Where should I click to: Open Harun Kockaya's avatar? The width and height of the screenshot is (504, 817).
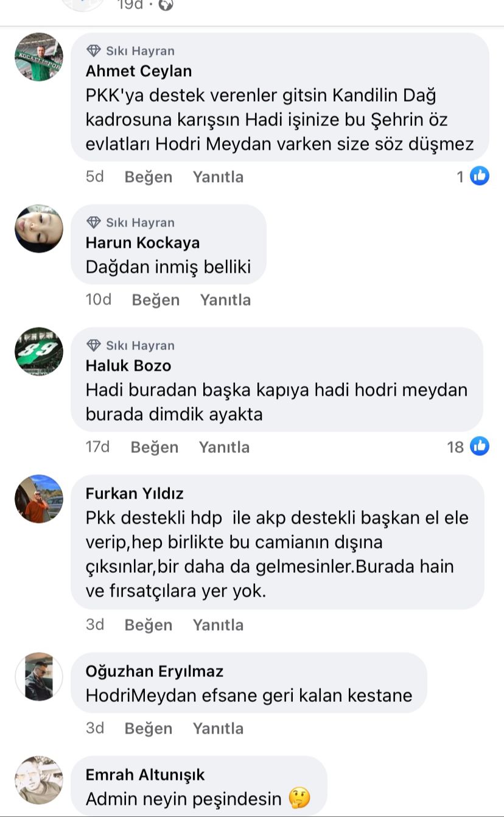tap(39, 229)
